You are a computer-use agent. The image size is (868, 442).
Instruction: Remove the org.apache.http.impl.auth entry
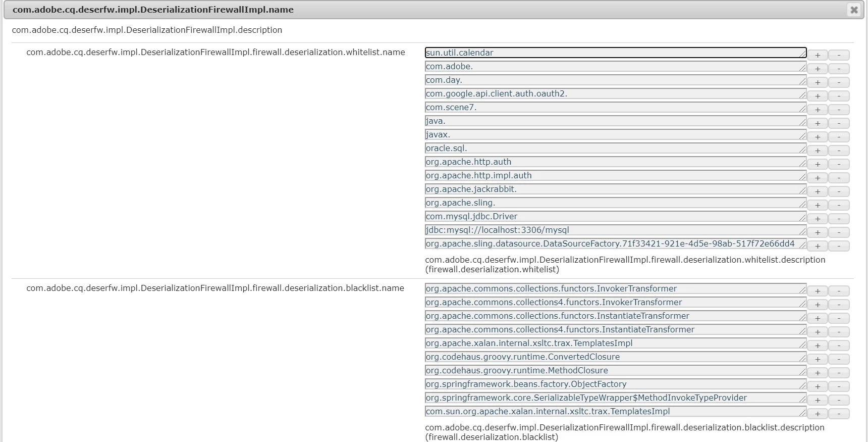point(839,178)
